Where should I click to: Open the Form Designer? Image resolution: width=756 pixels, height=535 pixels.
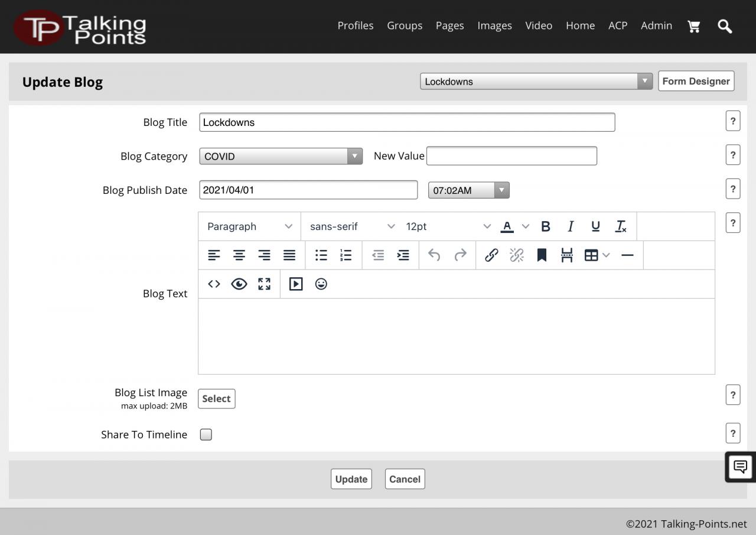[696, 81]
